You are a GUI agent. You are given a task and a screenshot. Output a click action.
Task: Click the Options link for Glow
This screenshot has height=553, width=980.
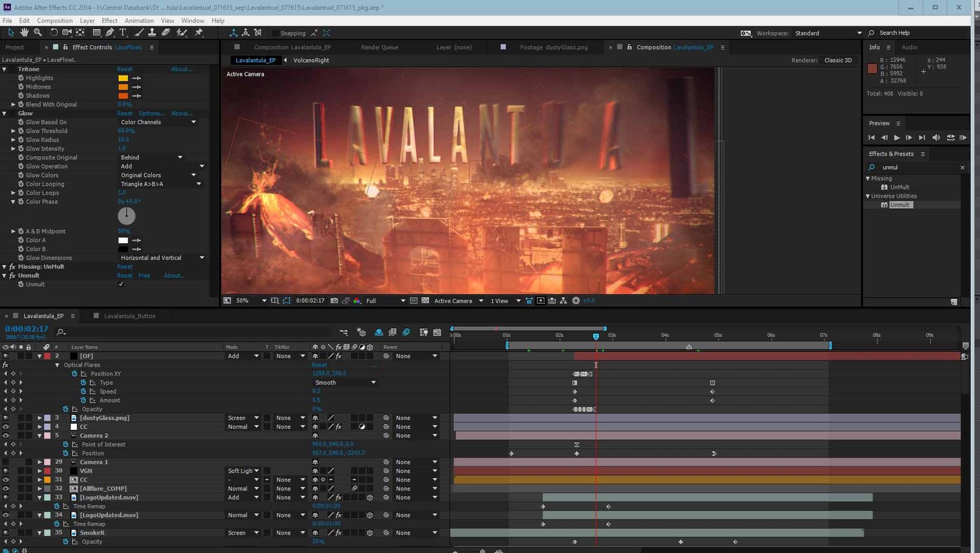click(x=151, y=113)
